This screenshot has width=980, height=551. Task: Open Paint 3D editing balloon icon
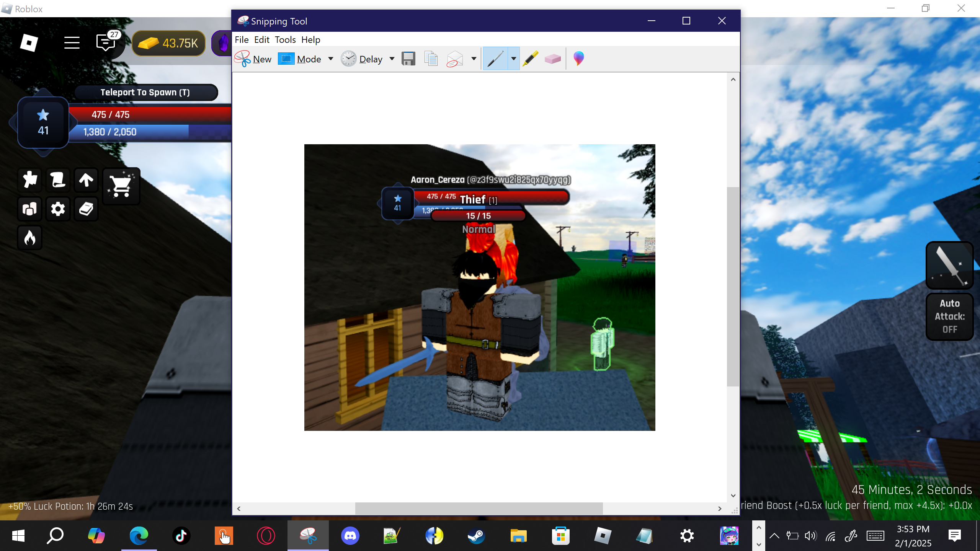coord(578,59)
